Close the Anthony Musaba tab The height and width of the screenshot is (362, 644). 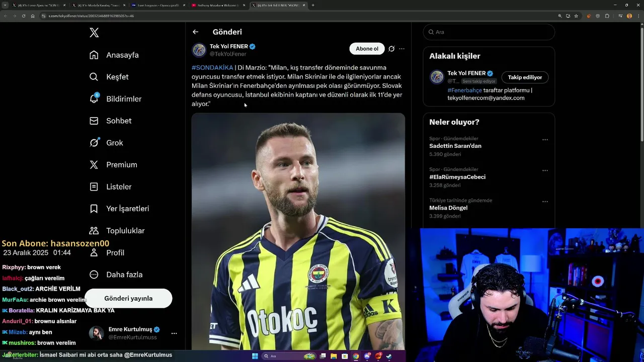[x=243, y=5]
